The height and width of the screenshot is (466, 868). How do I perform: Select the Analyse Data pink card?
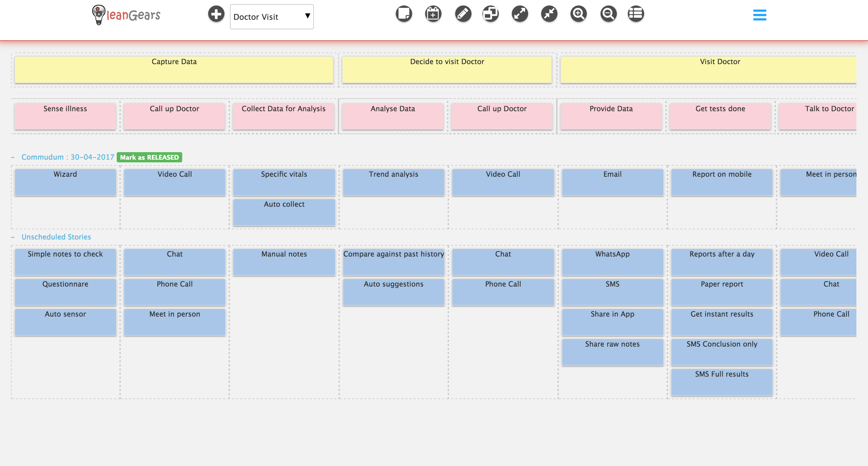tap(393, 116)
